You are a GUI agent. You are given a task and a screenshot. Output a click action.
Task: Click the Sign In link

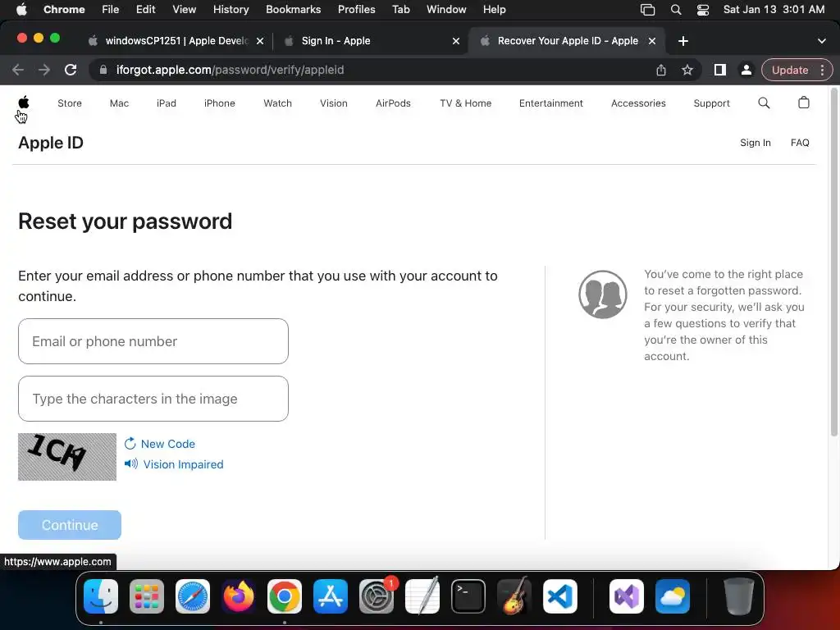pyautogui.click(x=756, y=143)
